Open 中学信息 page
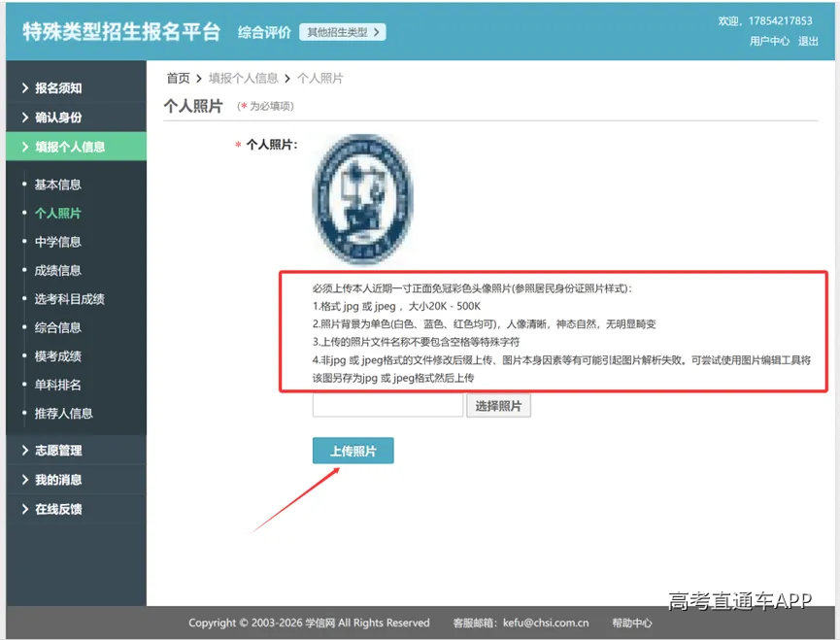The image size is (840, 640). 58,242
